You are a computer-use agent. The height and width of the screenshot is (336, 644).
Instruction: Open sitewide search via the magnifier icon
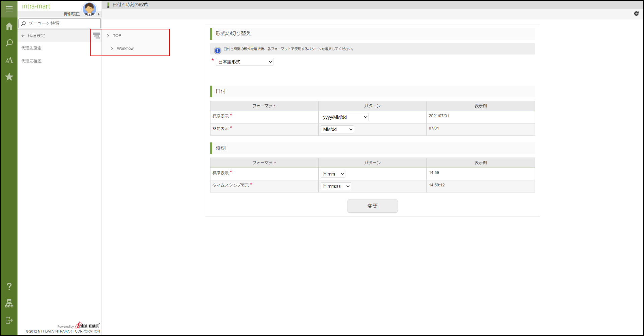[9, 43]
